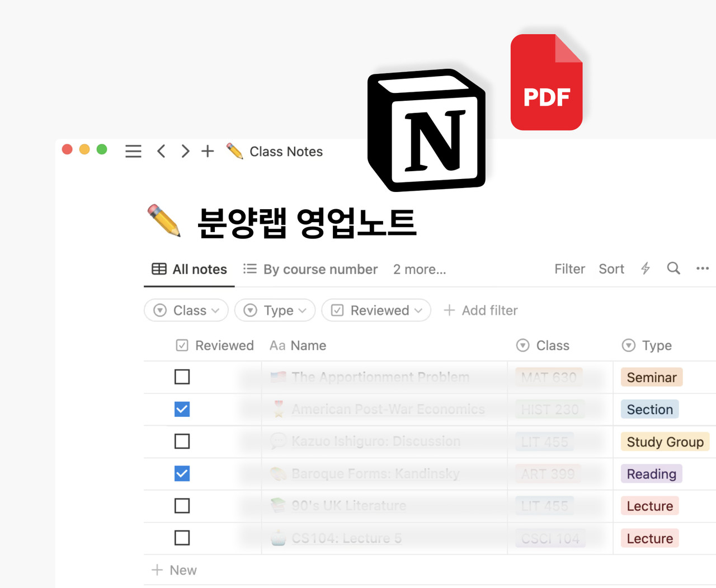Click the Reading type tag
This screenshot has height=588, width=716.
pos(652,474)
